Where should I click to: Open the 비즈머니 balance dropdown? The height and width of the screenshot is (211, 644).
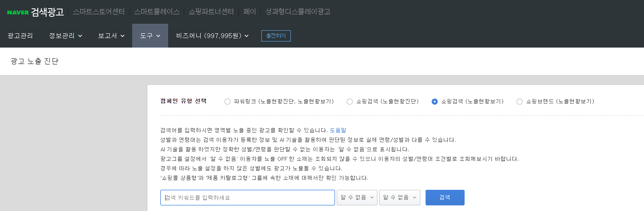(212, 36)
